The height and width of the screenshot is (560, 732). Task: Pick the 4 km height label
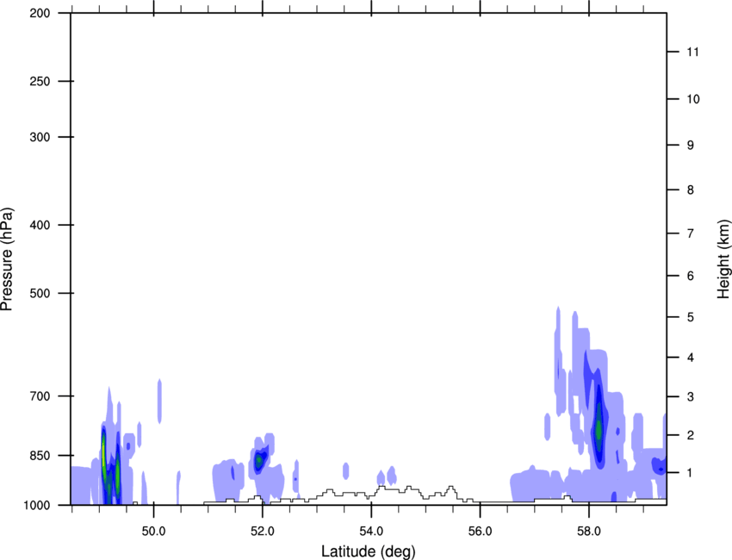point(691,358)
